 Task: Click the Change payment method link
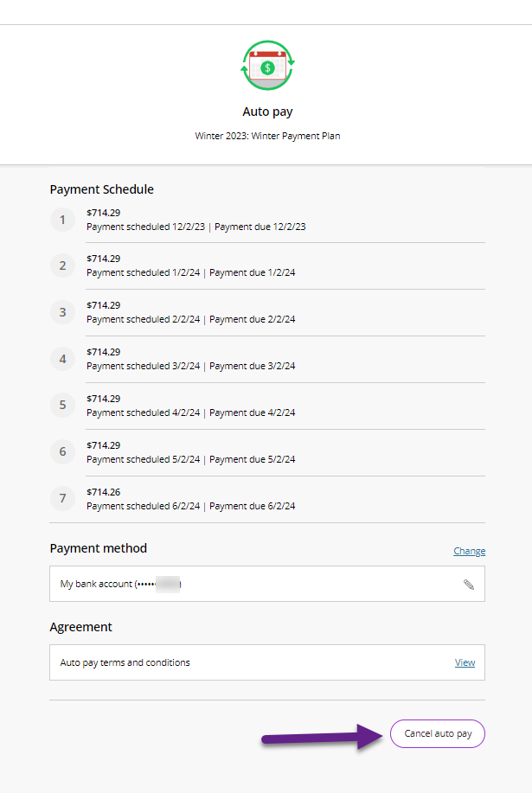(470, 551)
